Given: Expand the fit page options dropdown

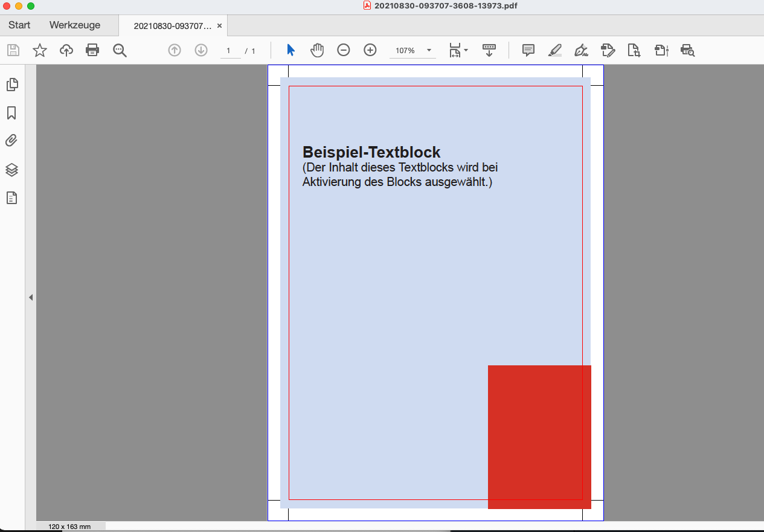Looking at the screenshot, I should click(x=466, y=51).
